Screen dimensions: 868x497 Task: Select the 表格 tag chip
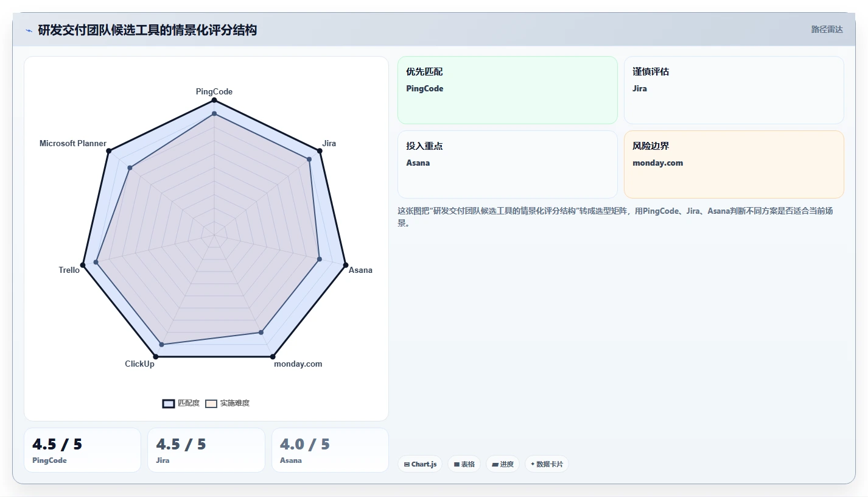click(x=464, y=464)
